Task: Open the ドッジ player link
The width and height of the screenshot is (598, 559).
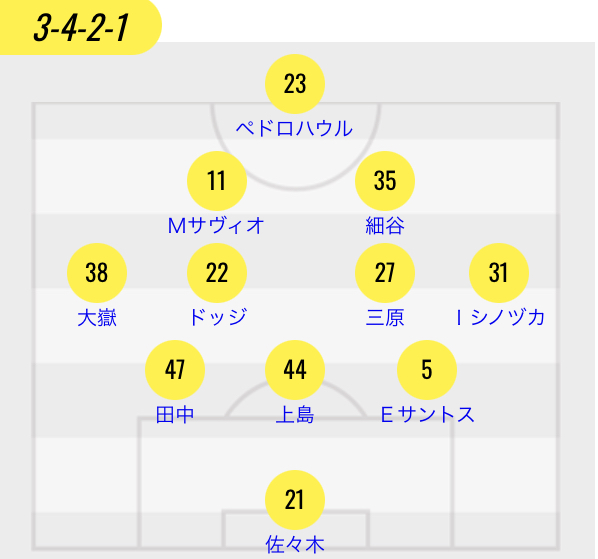Action: point(218,317)
